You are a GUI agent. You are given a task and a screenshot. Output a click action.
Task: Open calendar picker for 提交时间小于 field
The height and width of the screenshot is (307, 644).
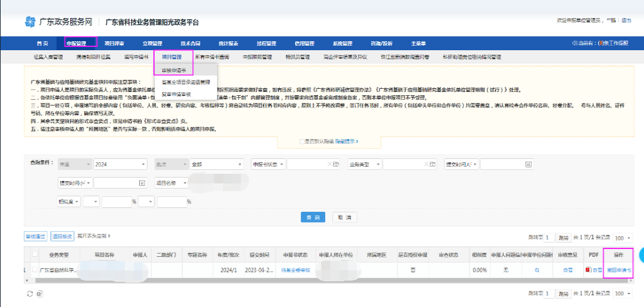tap(142, 183)
